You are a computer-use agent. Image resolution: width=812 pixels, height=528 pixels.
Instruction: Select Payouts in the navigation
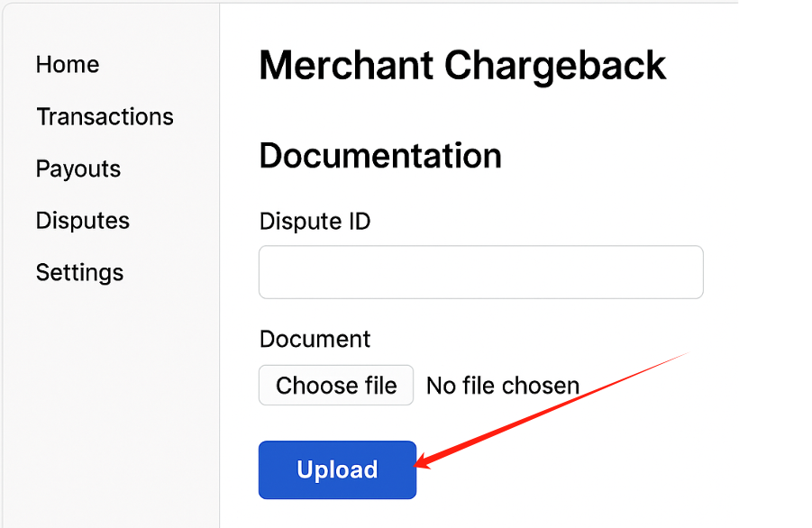[x=78, y=169]
